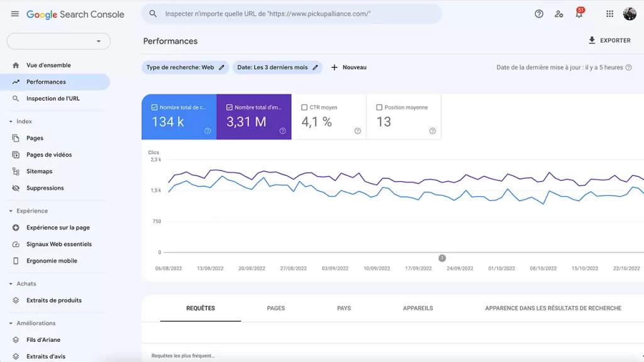This screenshot has width=644, height=362.
Task: Switch to the Pages tab
Action: (275, 308)
